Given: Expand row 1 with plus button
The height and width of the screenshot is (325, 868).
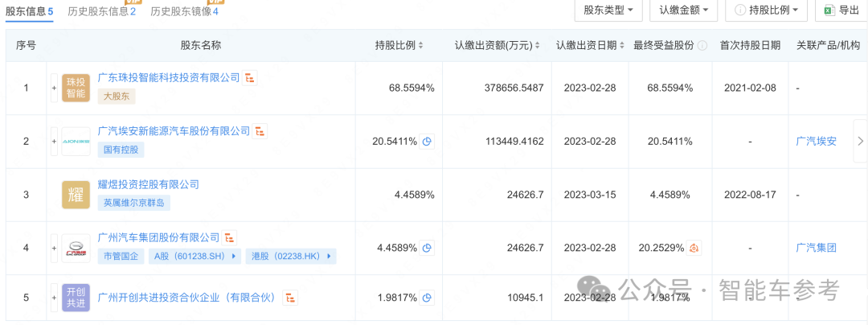Looking at the screenshot, I should [x=55, y=88].
